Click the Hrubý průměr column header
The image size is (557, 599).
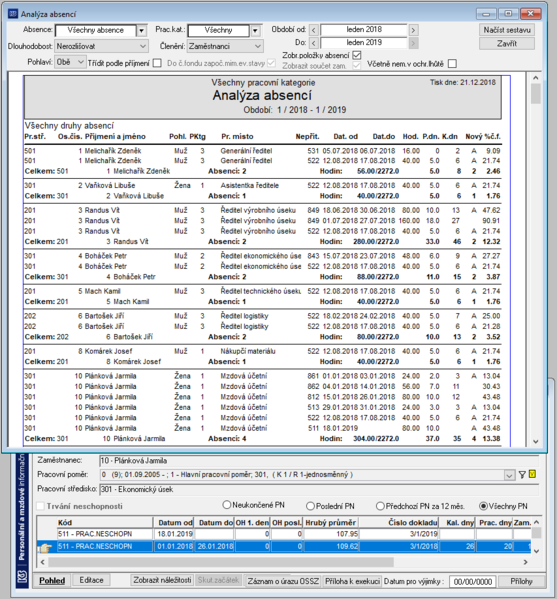(331, 522)
